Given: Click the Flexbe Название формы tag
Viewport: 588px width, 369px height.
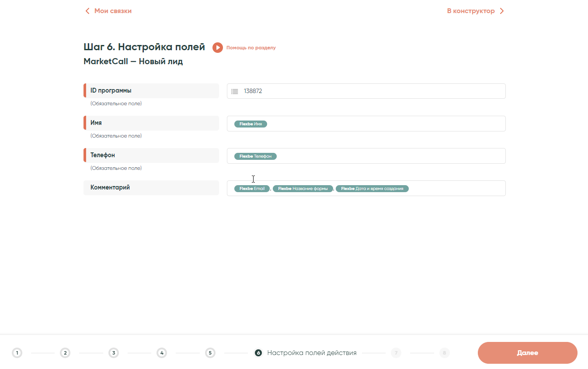Looking at the screenshot, I should point(303,189).
